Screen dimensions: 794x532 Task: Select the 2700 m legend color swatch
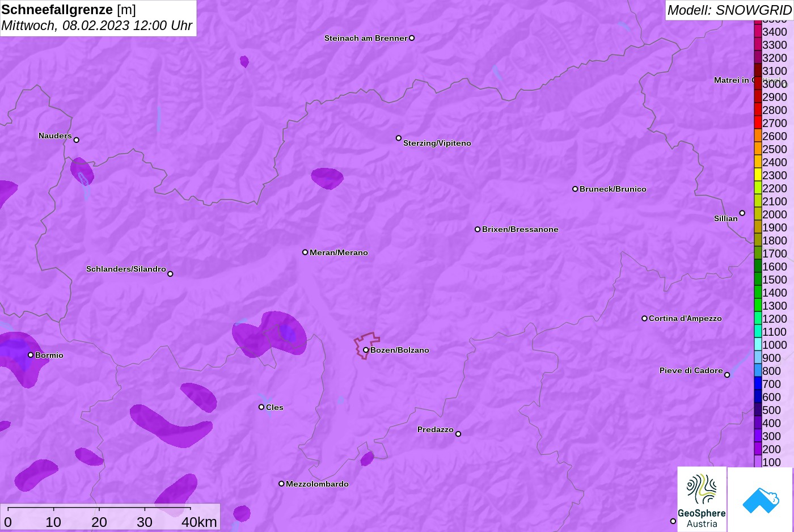pyautogui.click(x=758, y=123)
